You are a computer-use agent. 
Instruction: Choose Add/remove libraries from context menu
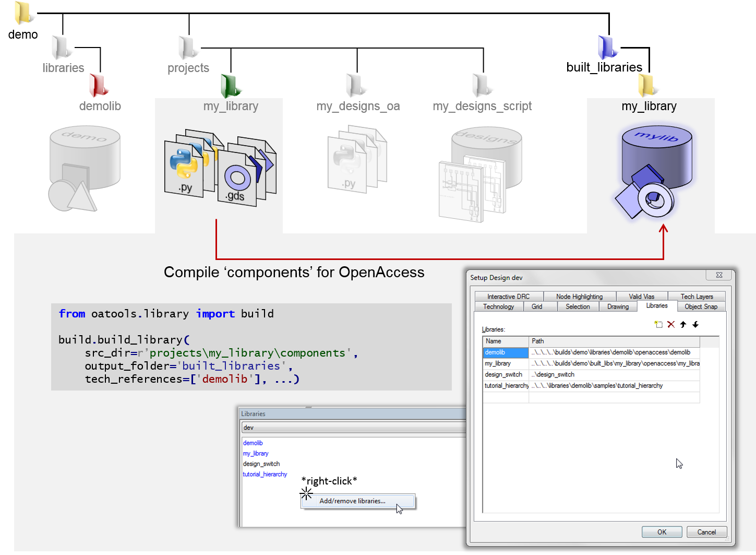click(353, 501)
